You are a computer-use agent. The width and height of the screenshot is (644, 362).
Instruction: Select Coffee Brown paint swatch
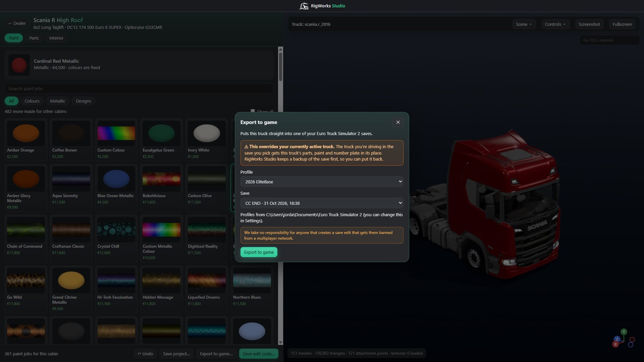pos(71,140)
